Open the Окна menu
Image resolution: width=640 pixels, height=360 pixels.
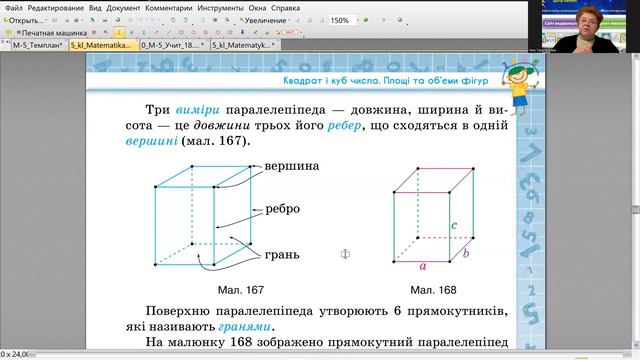click(x=257, y=8)
